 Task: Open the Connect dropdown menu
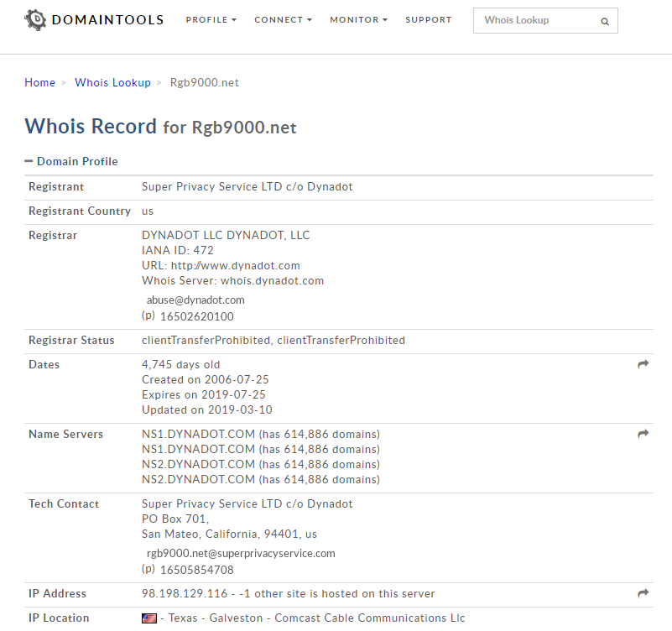coord(283,20)
